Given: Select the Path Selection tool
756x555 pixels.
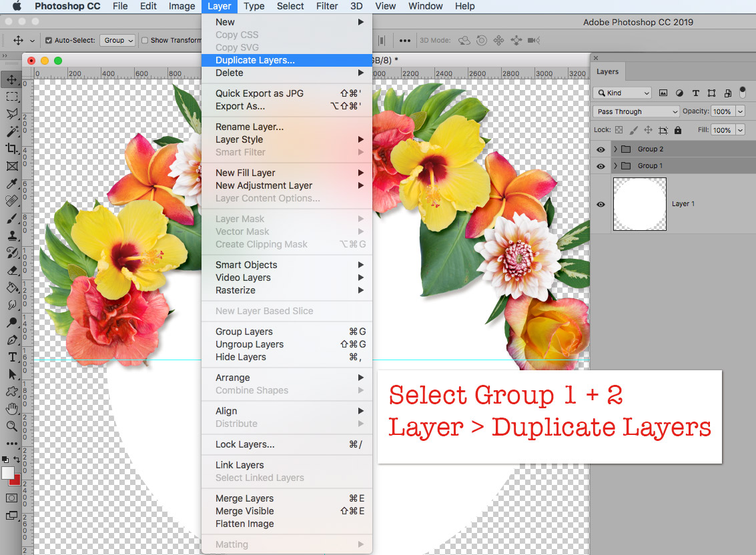Looking at the screenshot, I should pos(11,375).
